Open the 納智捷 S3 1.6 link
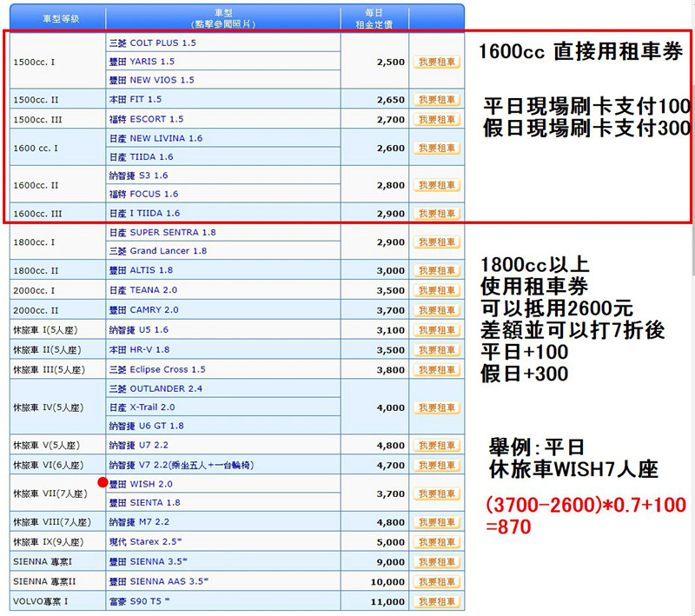Screen dimensions: 695x616 (x=138, y=176)
